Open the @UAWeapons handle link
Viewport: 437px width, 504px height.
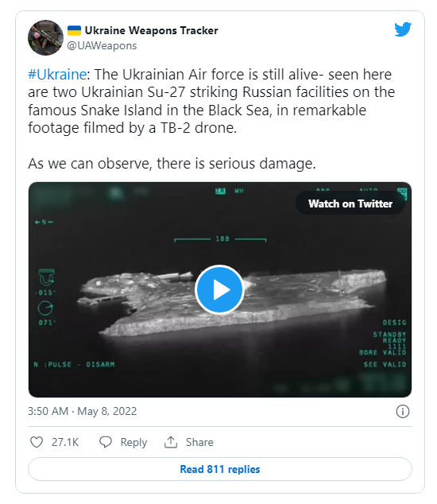102,45
